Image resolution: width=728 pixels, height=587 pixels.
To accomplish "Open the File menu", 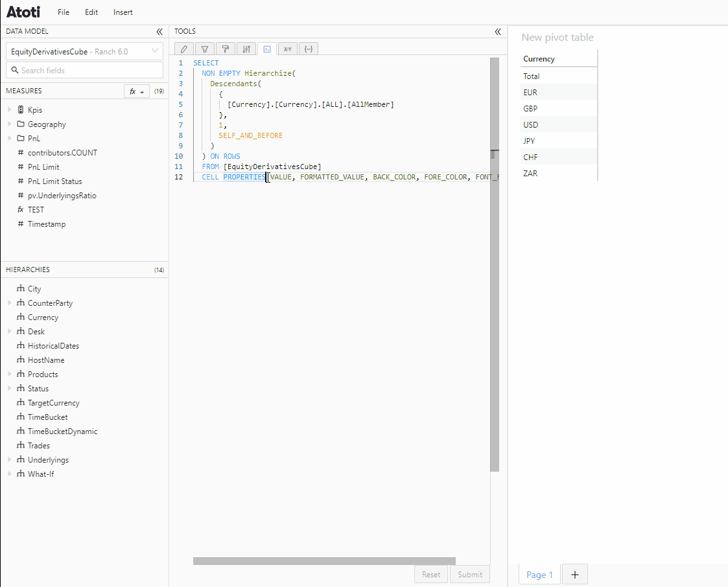I will (64, 12).
